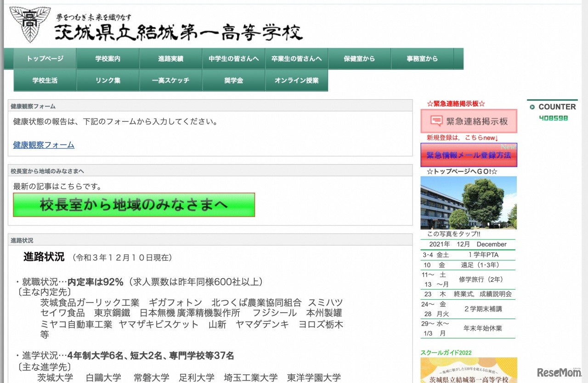Click the 緊急連絡掲示板 button
Screen dimensions: 588x383
pyautogui.click(x=468, y=121)
